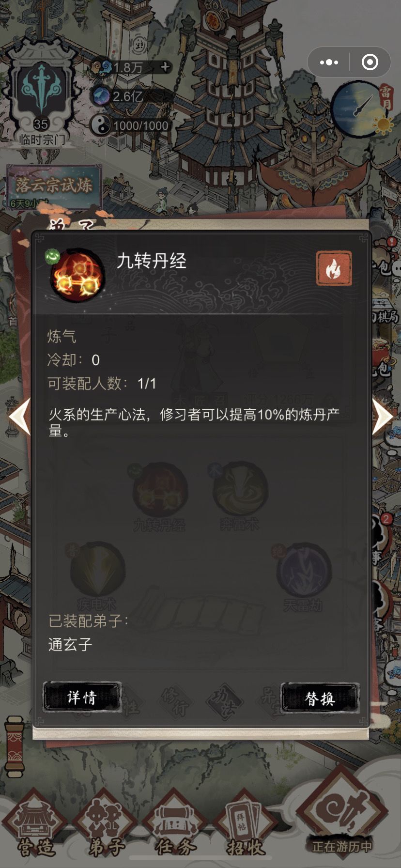Open the 落云宗试炼 event banner
The width and height of the screenshot is (401, 868).
tap(54, 187)
